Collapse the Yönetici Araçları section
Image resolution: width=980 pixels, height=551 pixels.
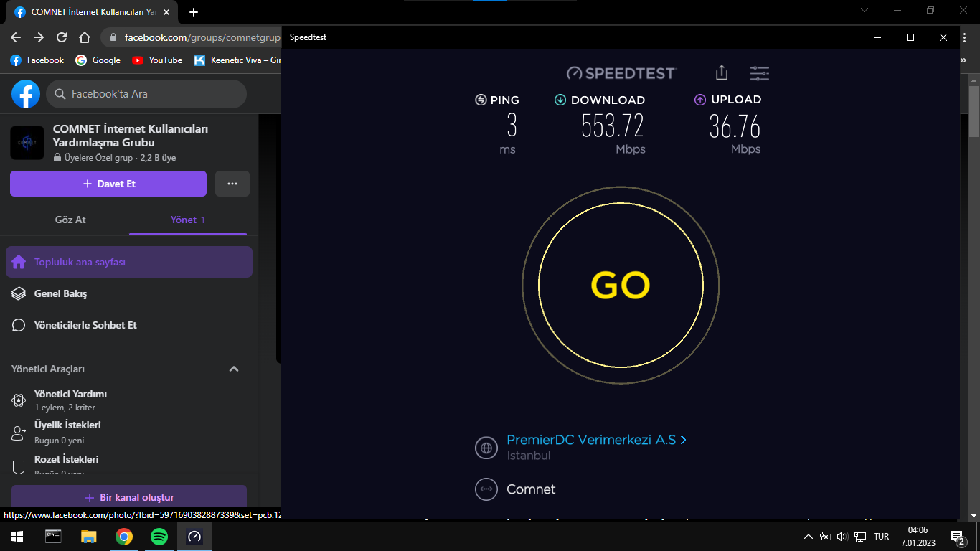coord(233,369)
